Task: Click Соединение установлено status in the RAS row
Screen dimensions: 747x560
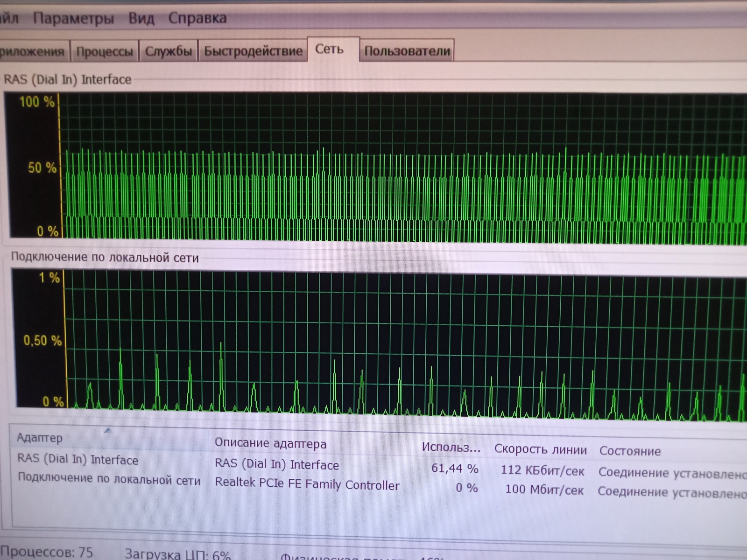Action: coord(673,473)
